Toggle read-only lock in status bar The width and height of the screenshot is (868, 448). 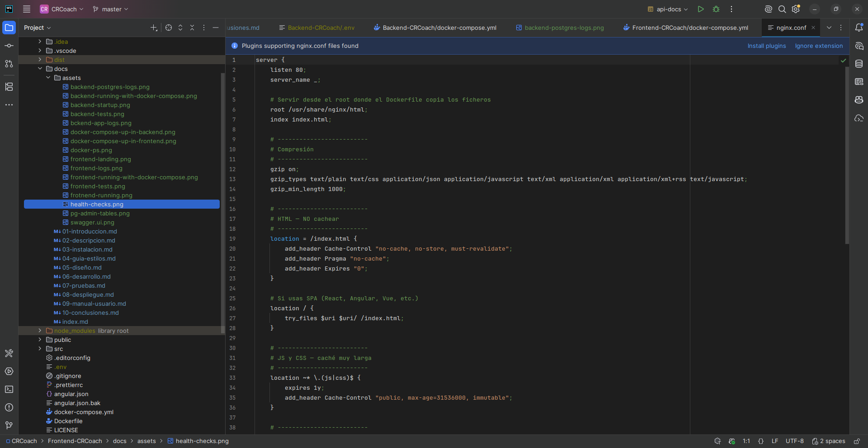coord(857,441)
